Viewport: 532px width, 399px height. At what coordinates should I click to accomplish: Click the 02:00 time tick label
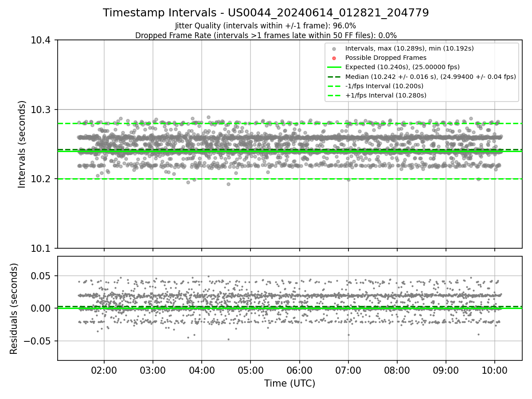click(104, 370)
